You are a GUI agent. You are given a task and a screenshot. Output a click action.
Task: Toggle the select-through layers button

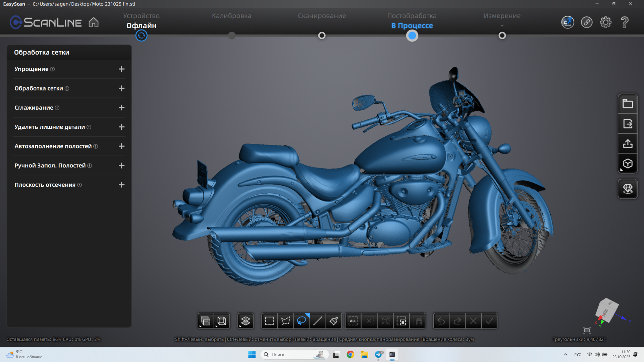(x=246, y=321)
